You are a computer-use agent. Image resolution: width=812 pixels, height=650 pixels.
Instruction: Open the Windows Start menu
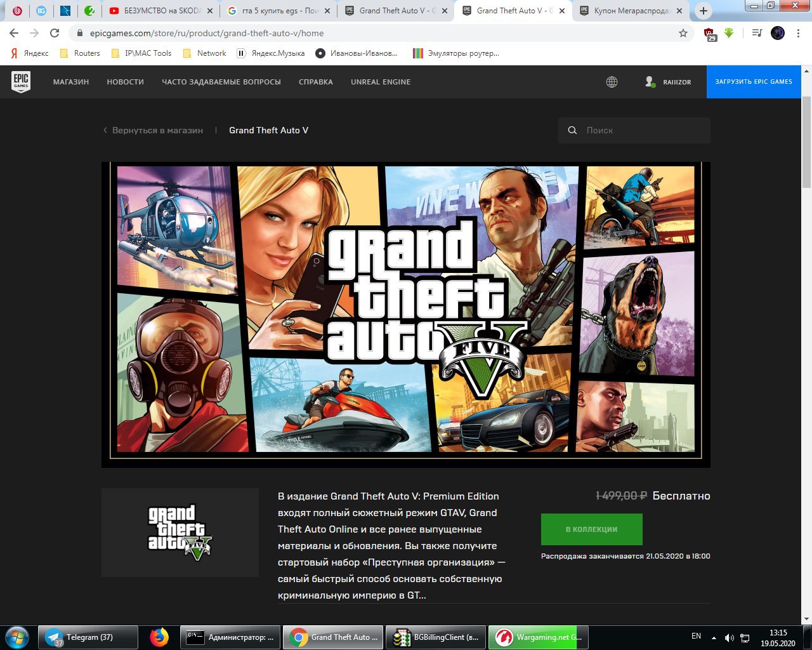pyautogui.click(x=16, y=637)
